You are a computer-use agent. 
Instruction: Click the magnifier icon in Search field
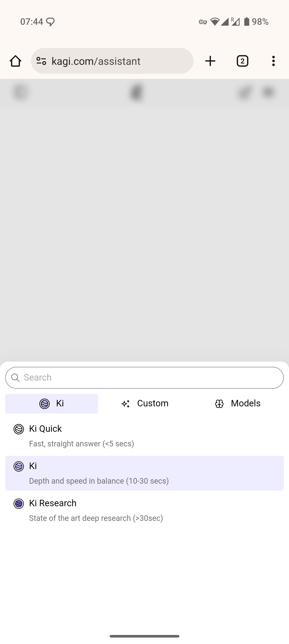point(15,378)
